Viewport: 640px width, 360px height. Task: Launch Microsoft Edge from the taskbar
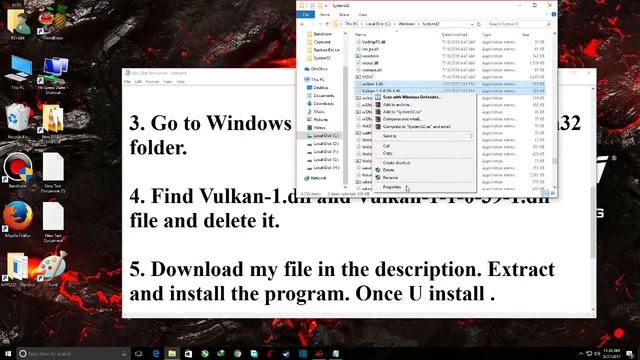tap(156, 353)
